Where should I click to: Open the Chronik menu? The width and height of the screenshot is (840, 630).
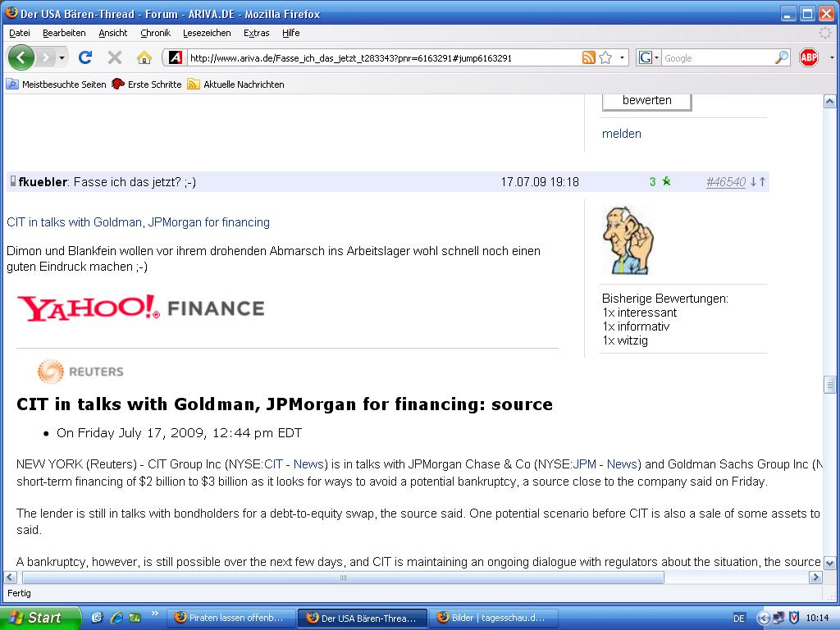[x=155, y=33]
